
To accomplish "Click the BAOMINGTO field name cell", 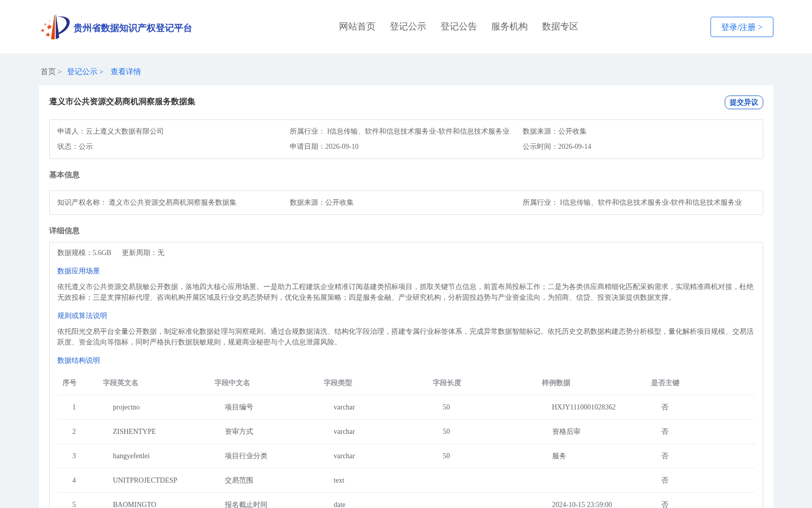I will point(134,504).
